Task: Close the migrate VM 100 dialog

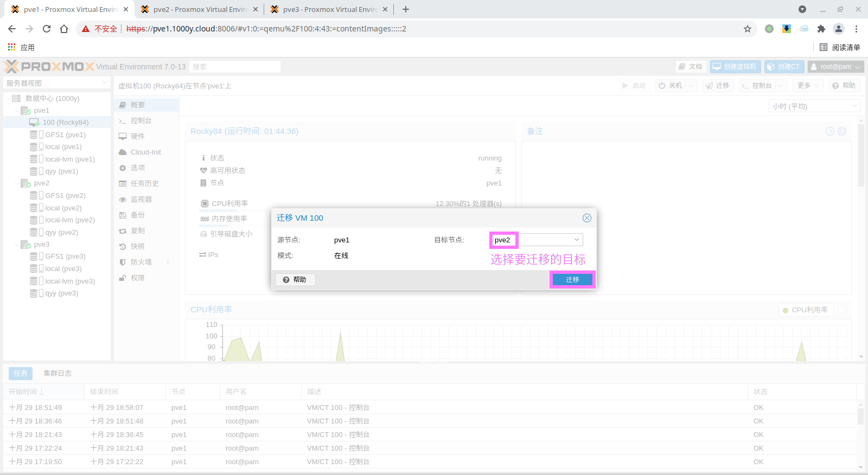Action: (586, 218)
